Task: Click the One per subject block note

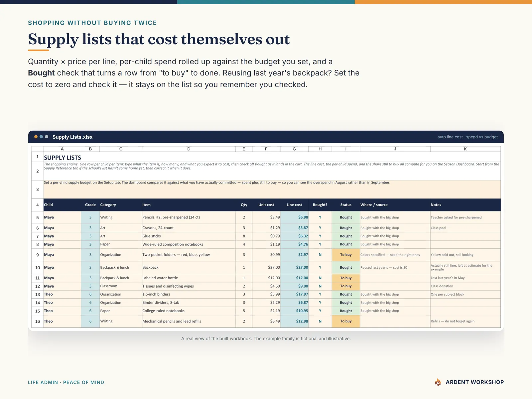Action: pyautogui.click(x=465, y=294)
